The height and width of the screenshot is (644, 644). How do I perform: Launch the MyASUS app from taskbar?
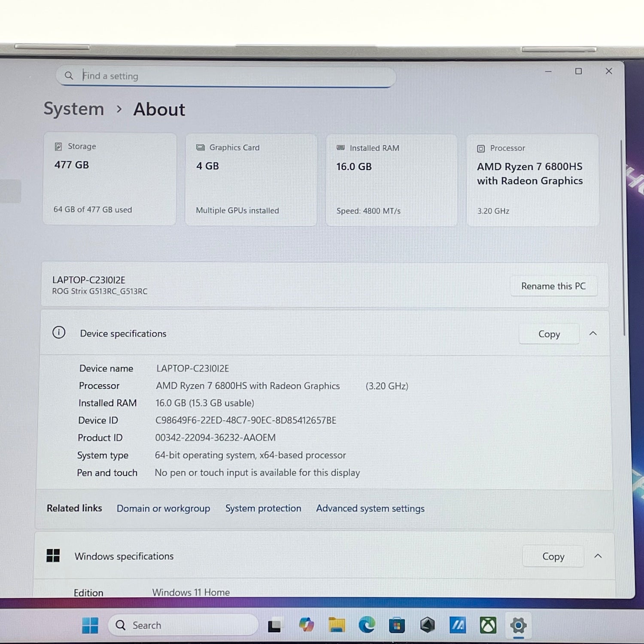tap(458, 625)
